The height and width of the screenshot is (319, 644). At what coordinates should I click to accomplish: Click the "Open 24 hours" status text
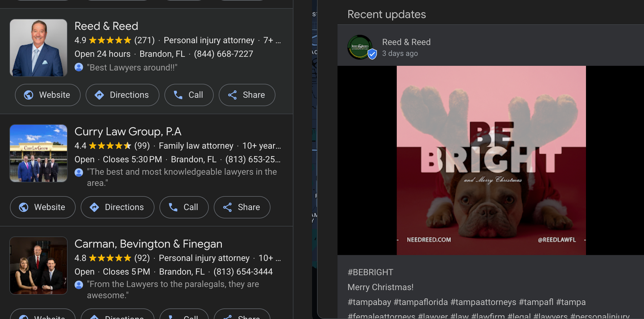point(102,54)
